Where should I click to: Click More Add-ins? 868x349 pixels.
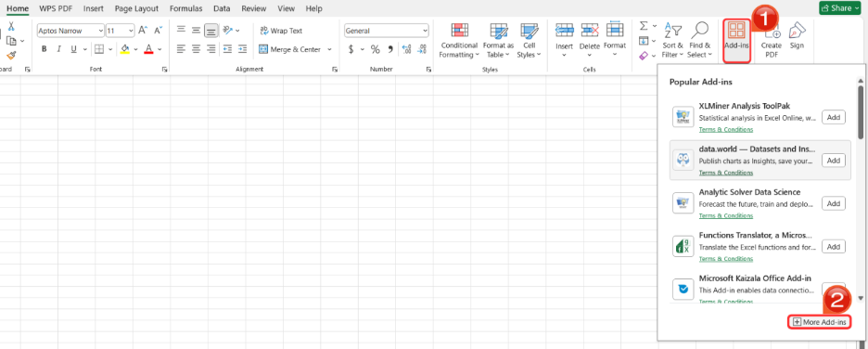point(819,322)
